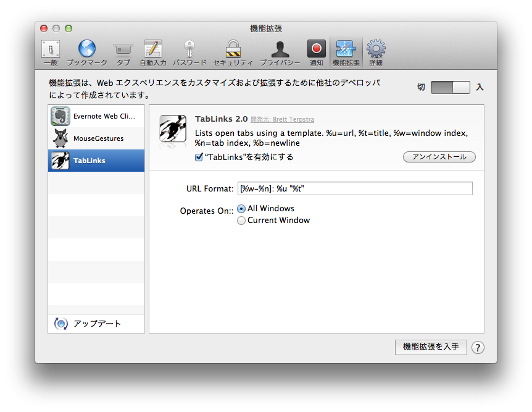Click アップデート (Updates) in sidebar
This screenshot has width=532, height=412.
pos(96,323)
